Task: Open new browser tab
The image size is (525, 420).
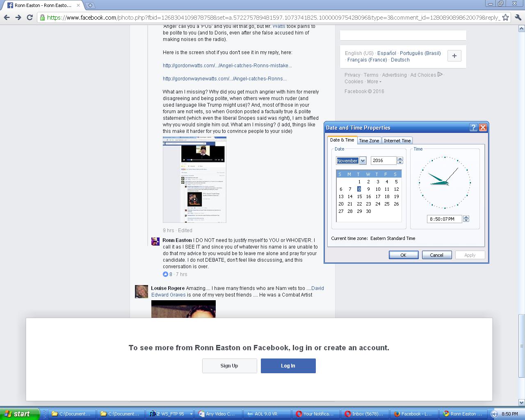Action: 90,5
